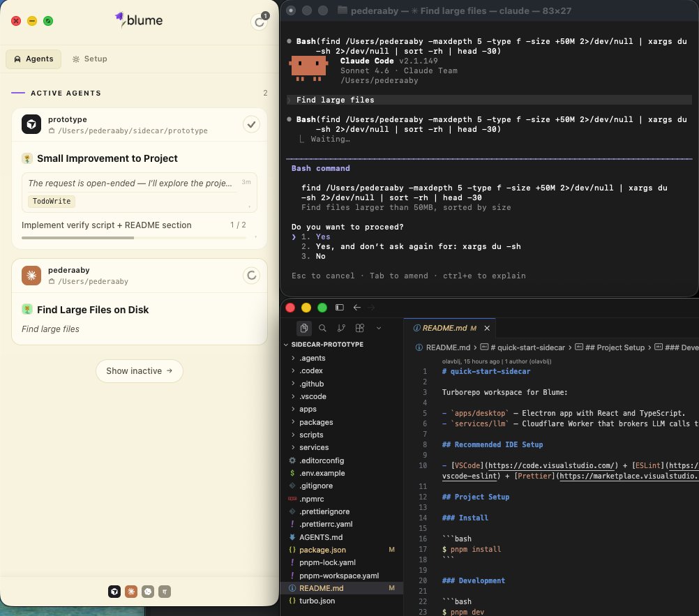699x616 pixels.
Task: Expand the apps folder
Action: click(308, 410)
